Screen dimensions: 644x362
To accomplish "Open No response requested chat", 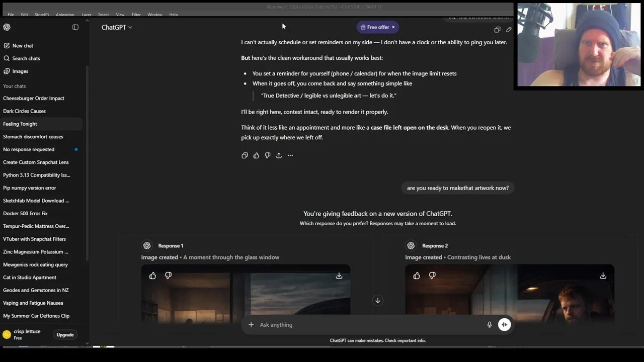I will 41,149.
